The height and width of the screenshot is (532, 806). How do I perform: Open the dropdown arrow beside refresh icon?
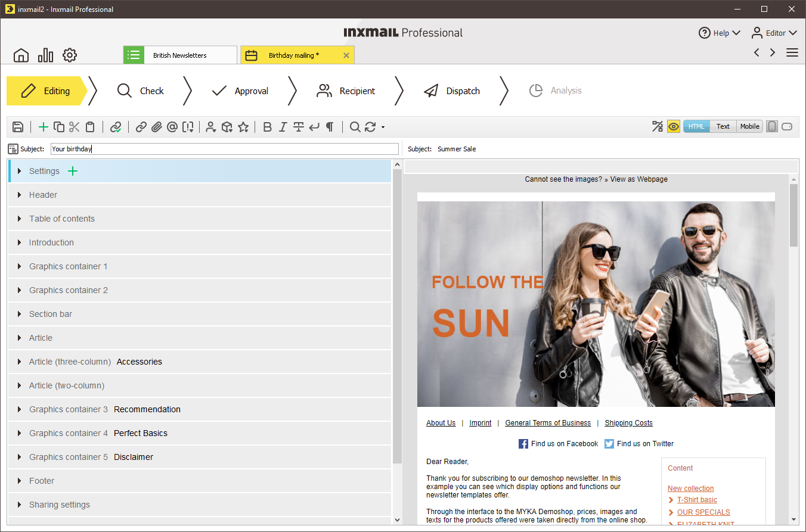pos(383,127)
